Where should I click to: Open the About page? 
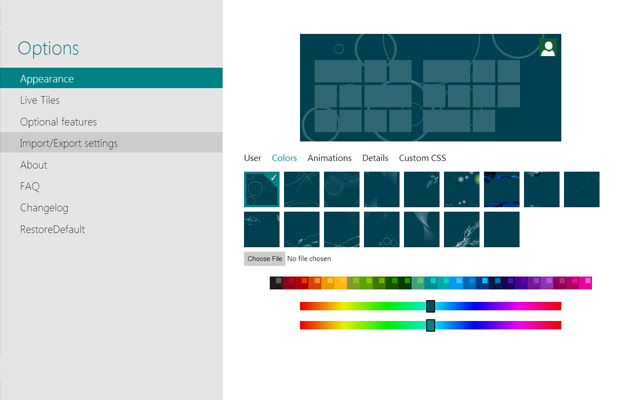(111, 165)
